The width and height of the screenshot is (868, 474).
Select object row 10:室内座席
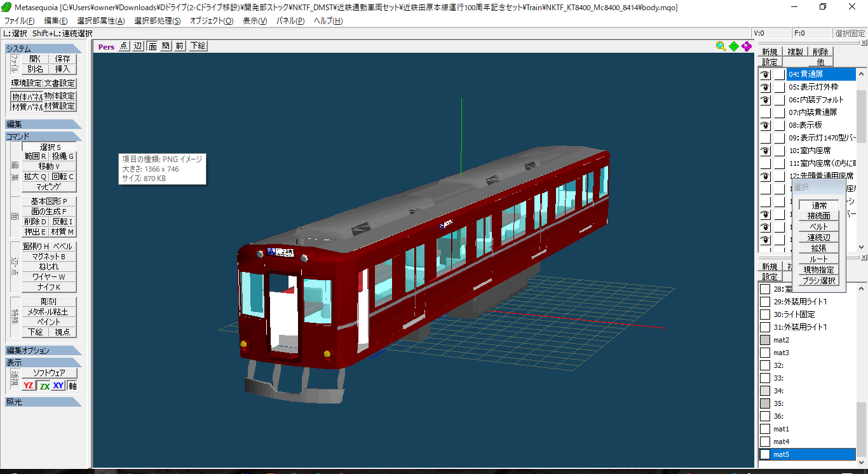pyautogui.click(x=821, y=151)
